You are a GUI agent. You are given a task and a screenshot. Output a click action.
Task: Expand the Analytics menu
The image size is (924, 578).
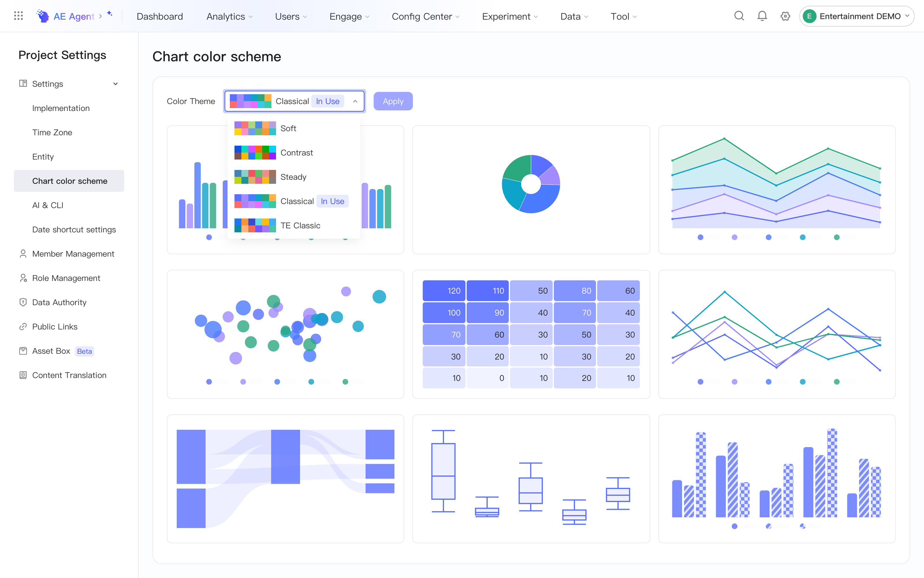(x=230, y=16)
